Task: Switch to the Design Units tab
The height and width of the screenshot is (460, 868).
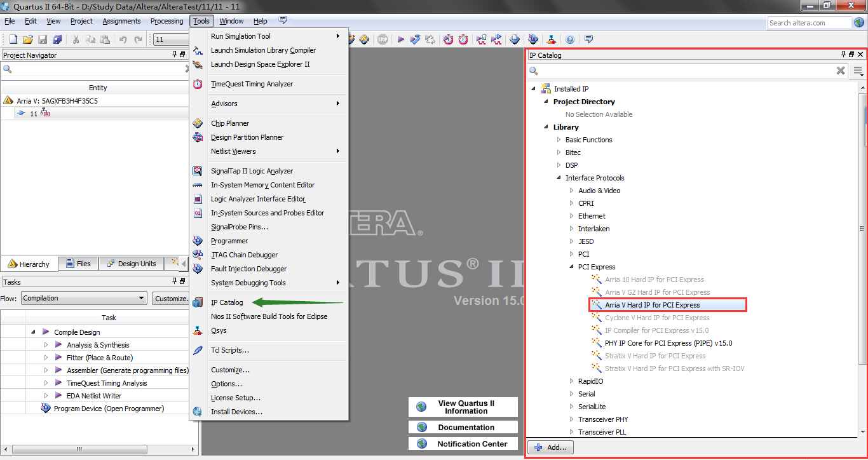Action: tap(130, 264)
